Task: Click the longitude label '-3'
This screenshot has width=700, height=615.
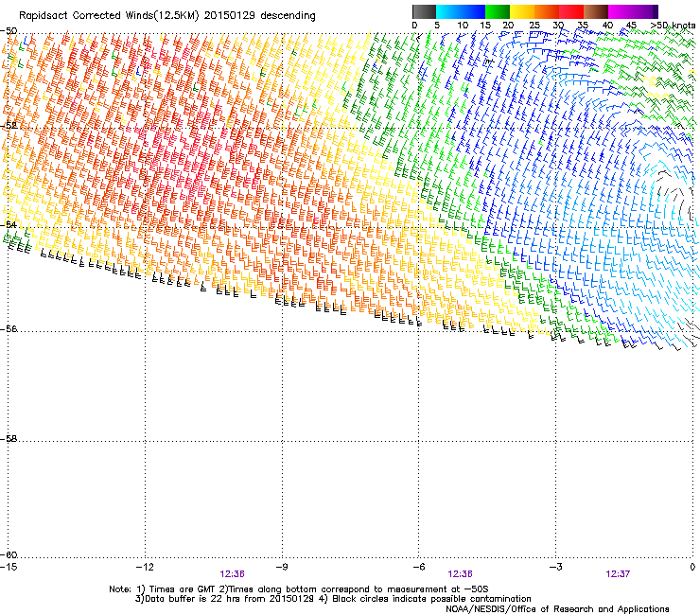Action: click(x=555, y=567)
